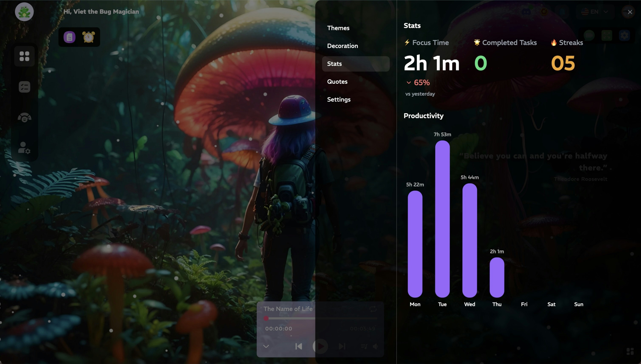The height and width of the screenshot is (364, 641).
Task: Click the streaks value 05
Action: pos(563,63)
